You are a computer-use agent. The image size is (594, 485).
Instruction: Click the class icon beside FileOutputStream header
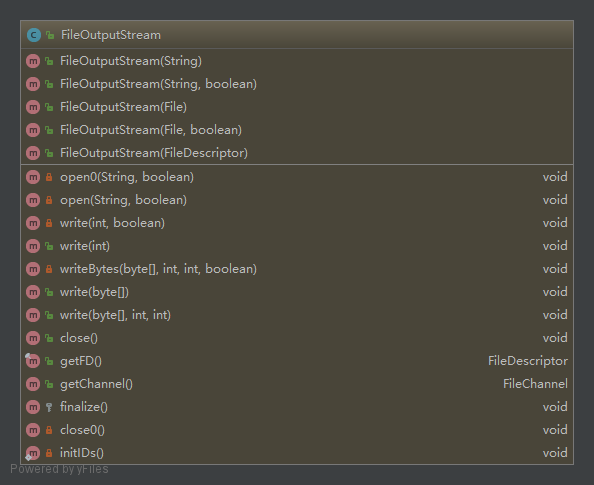pyautogui.click(x=34, y=35)
